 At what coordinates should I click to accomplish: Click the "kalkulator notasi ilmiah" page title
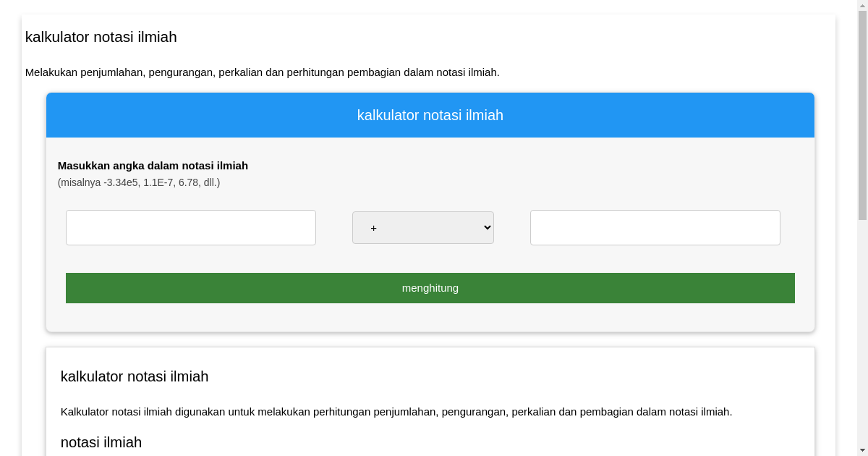coord(101,37)
